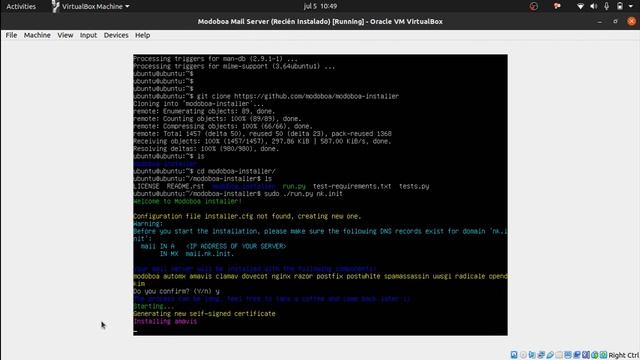The height and width of the screenshot is (360, 640).
Task: Click the 'Do you confirm? (Y/n) y' line
Action: 176,291
